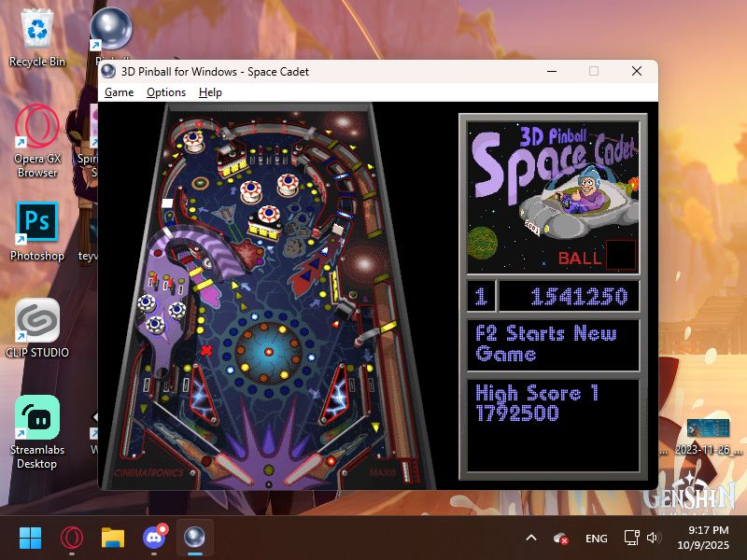
Task: Click the network tray icon
Action: 632,539
